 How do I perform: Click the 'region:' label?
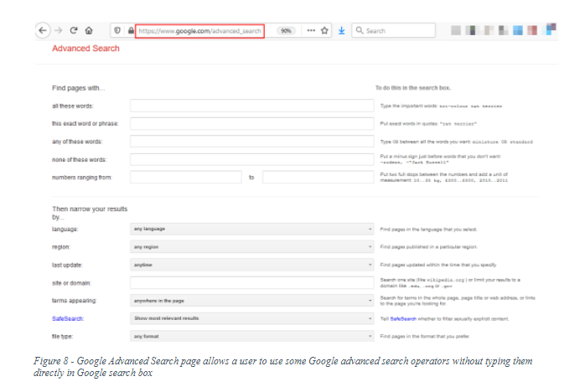(61, 247)
